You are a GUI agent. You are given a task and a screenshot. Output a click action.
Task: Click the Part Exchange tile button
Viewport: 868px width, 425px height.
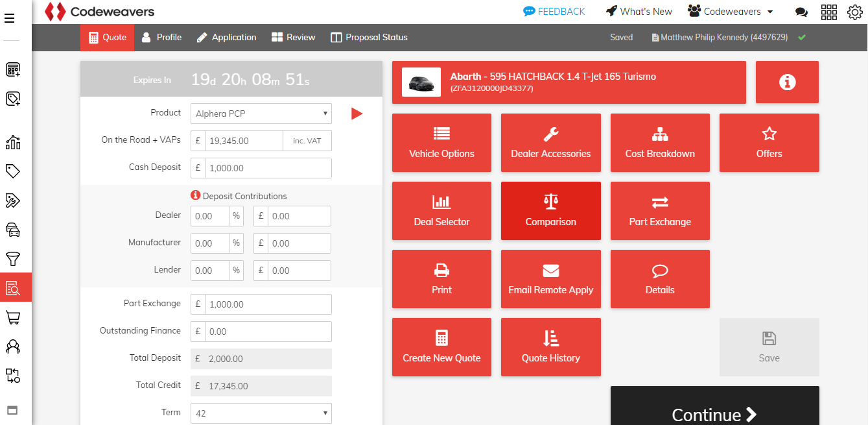coord(660,211)
